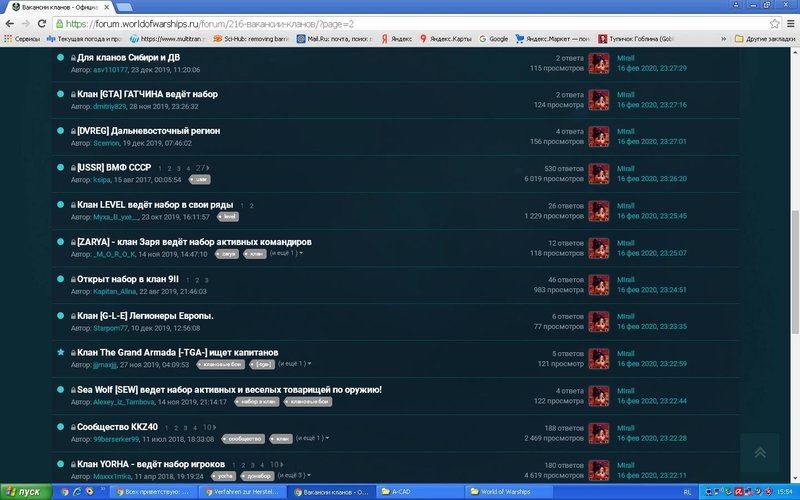Image resolution: width=800 pixels, height=500 pixels.
Task: Open page 2 of Клан LEVEL topic
Action: click(x=252, y=206)
